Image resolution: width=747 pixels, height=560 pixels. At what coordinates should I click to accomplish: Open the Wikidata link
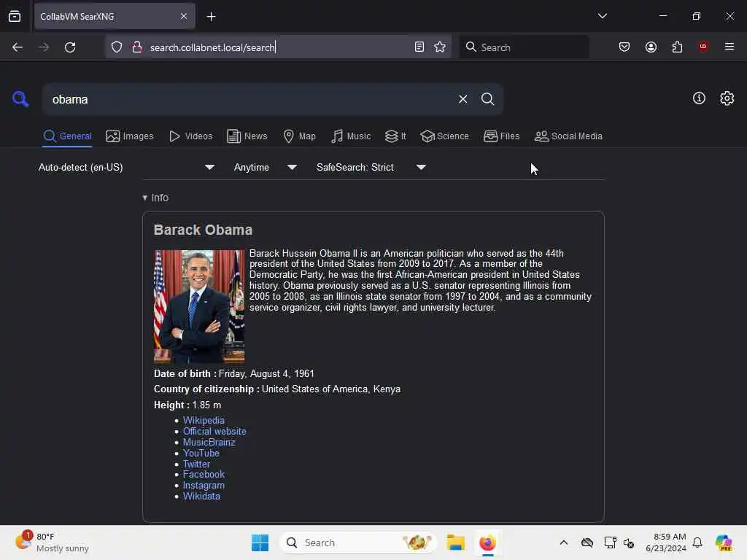(x=201, y=496)
